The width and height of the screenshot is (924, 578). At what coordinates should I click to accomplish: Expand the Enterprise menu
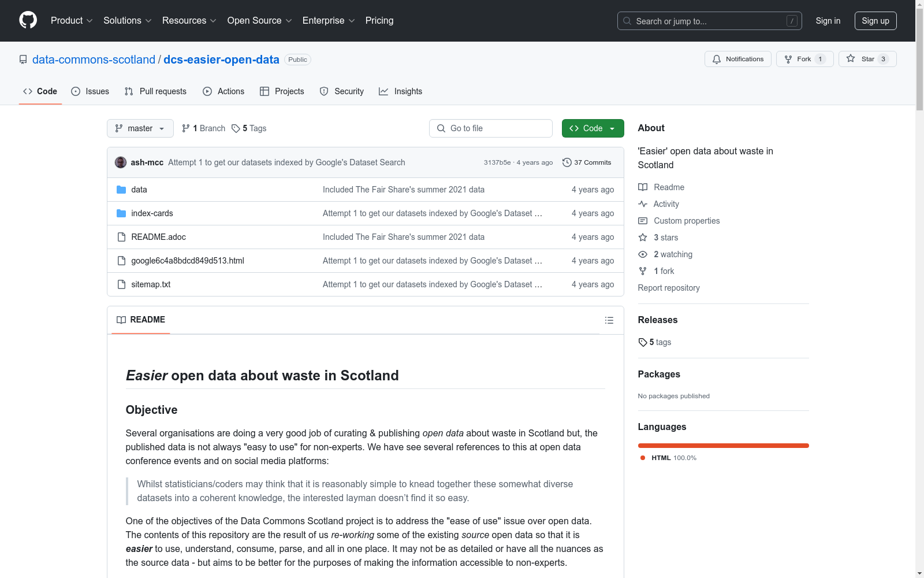click(x=329, y=21)
